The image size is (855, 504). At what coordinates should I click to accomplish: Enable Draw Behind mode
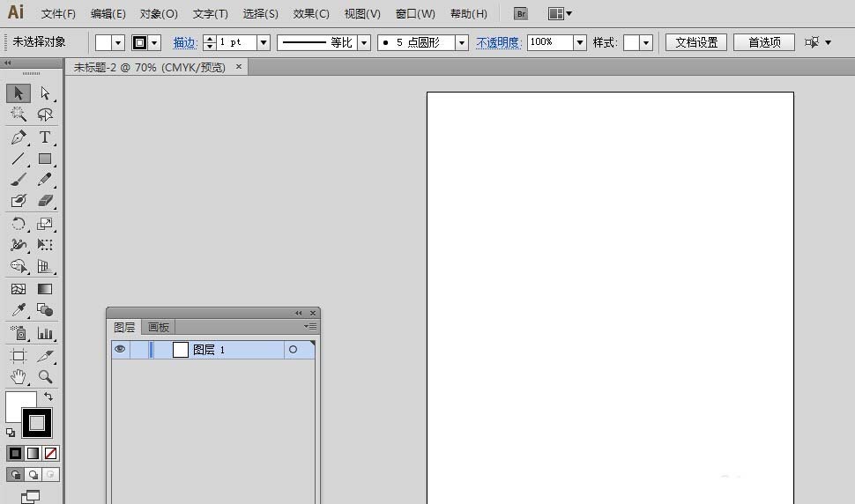click(x=33, y=475)
